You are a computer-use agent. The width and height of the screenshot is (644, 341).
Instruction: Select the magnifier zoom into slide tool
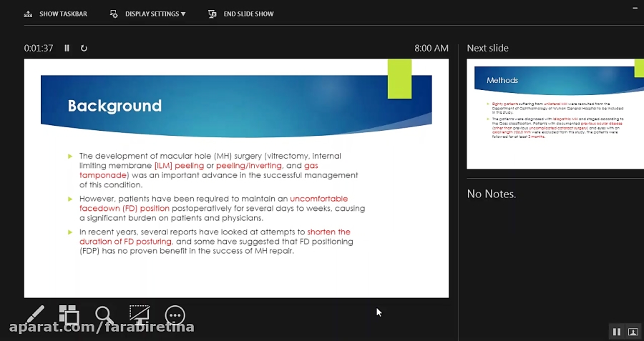pos(104,315)
